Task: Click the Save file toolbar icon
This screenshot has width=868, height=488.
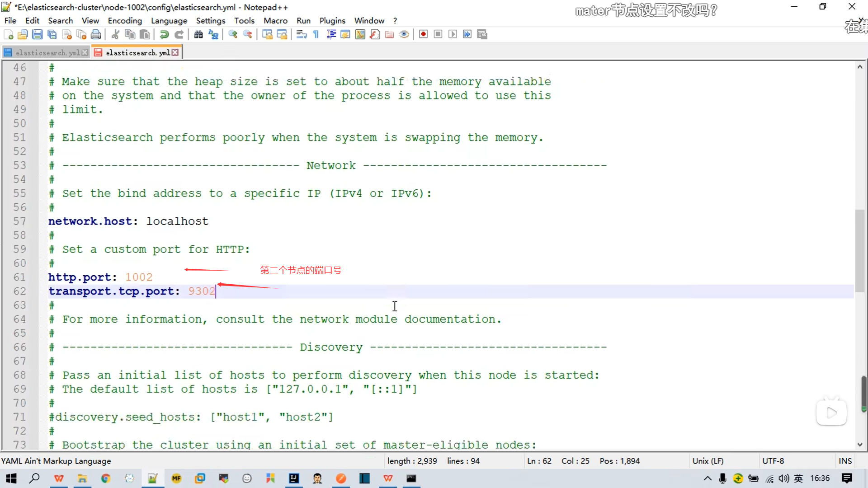Action: tap(38, 34)
